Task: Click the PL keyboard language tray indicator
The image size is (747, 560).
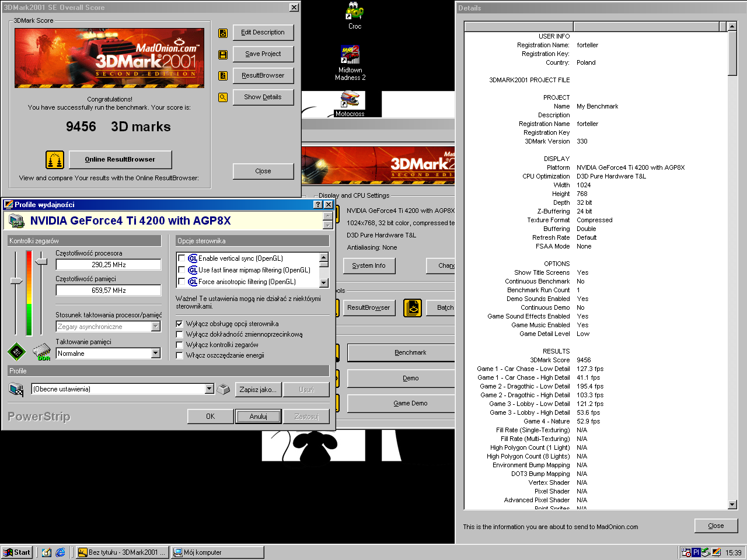Action: (x=696, y=552)
